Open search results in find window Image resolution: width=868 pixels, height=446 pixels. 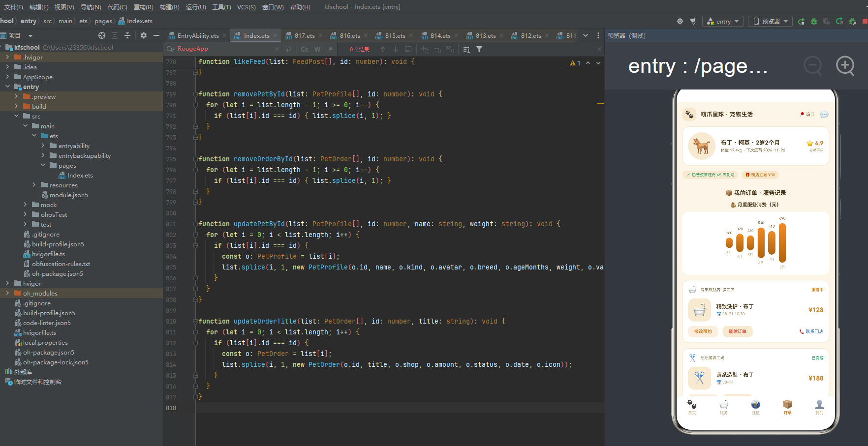(x=408, y=49)
